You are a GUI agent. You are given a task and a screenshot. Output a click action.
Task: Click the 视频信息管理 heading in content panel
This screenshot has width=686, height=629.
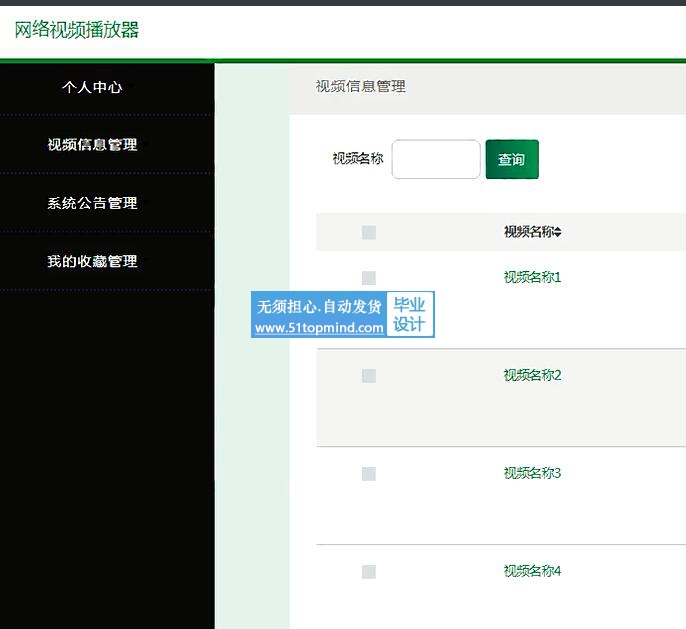(x=361, y=87)
